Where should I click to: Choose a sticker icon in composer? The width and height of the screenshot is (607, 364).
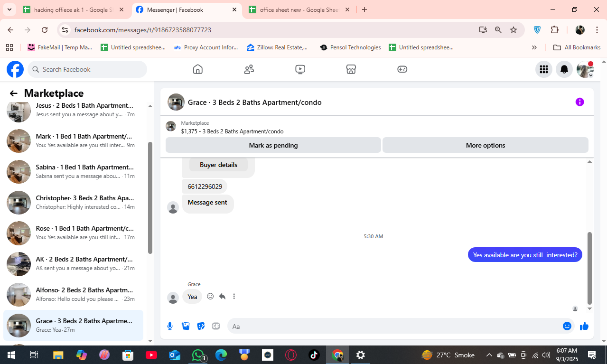click(x=201, y=326)
